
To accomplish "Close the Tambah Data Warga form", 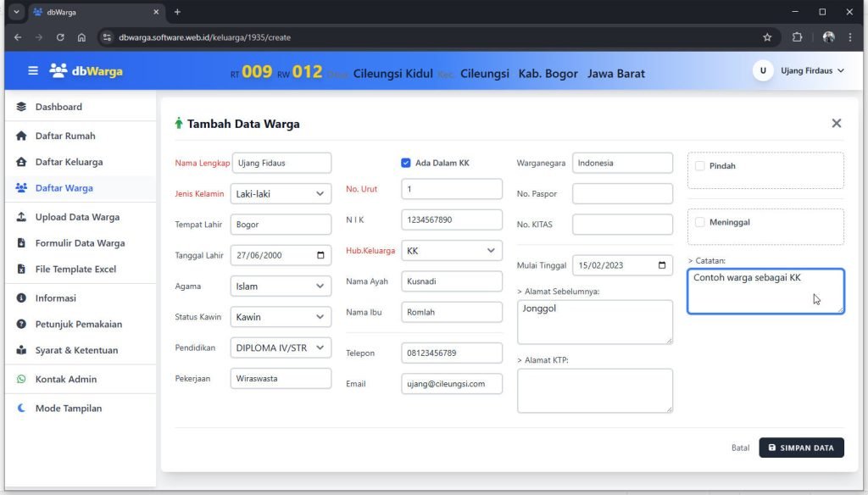I will point(836,124).
